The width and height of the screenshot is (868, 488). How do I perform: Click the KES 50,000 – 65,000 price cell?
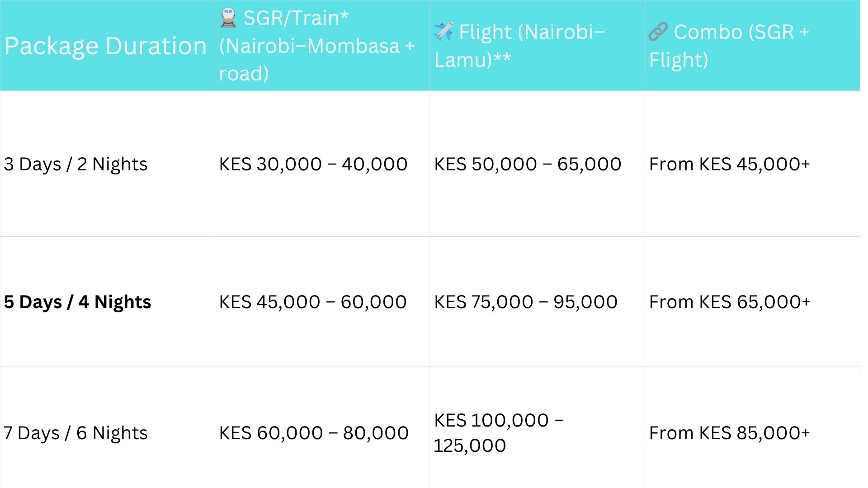coord(528,164)
